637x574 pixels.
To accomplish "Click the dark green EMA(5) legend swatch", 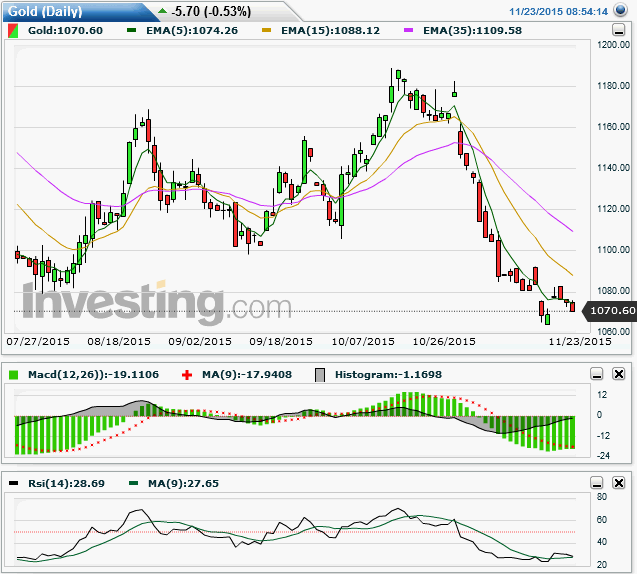I will (x=131, y=30).
